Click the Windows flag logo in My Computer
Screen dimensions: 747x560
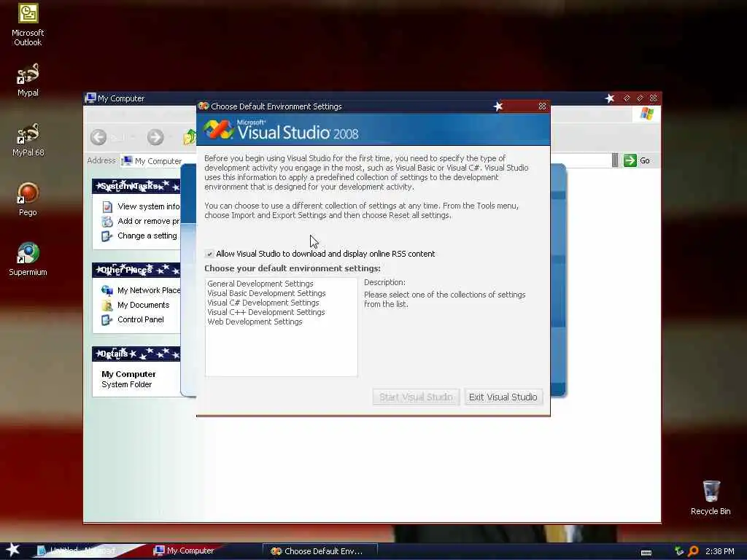click(x=646, y=114)
